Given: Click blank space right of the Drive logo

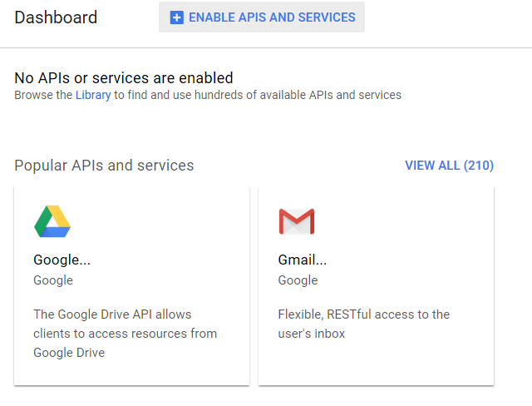Looking at the screenshot, I should coord(158,221).
